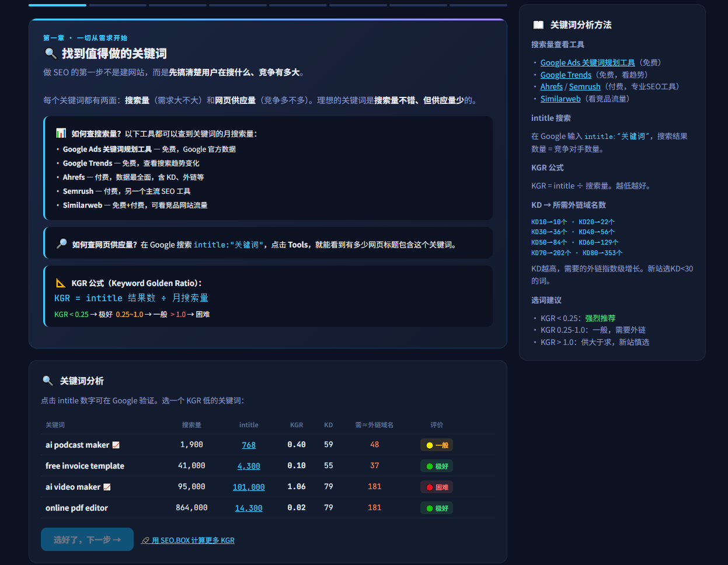The width and height of the screenshot is (728, 565).
Task: Open the Similarweb link in sidebar
Action: [560, 99]
